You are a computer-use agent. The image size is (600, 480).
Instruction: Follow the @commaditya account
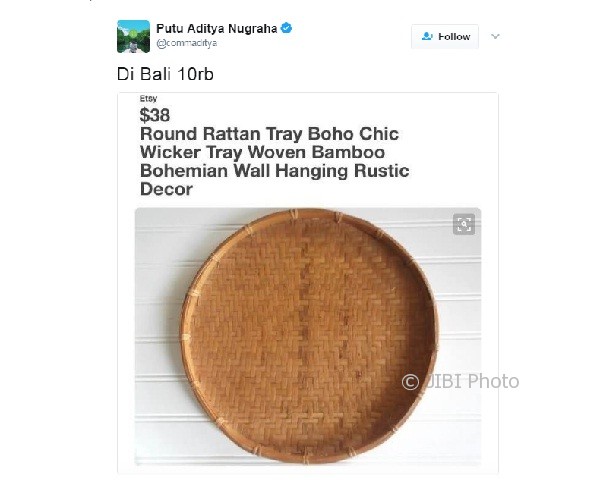pos(445,36)
